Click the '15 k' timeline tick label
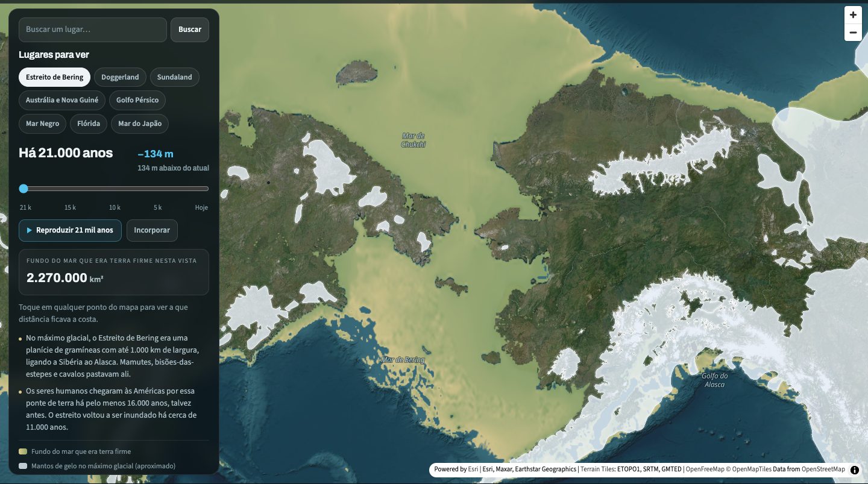This screenshot has width=868, height=484. point(70,207)
